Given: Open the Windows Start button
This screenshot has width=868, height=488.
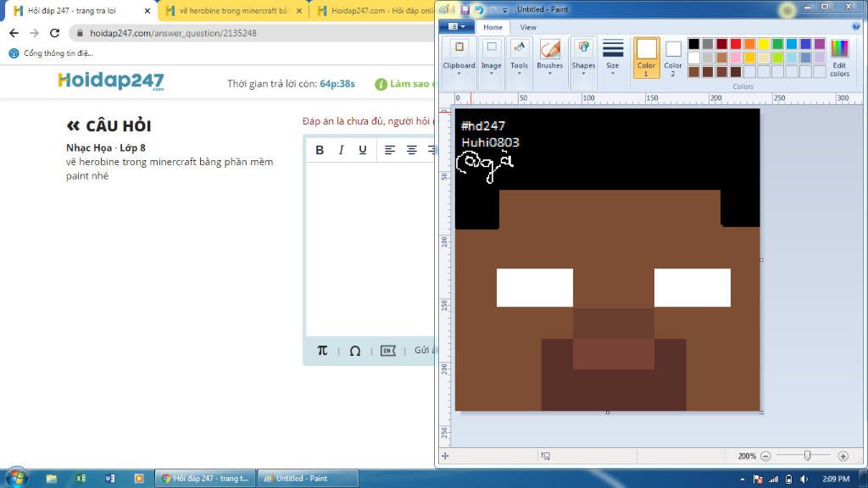Looking at the screenshot, I should [x=17, y=478].
